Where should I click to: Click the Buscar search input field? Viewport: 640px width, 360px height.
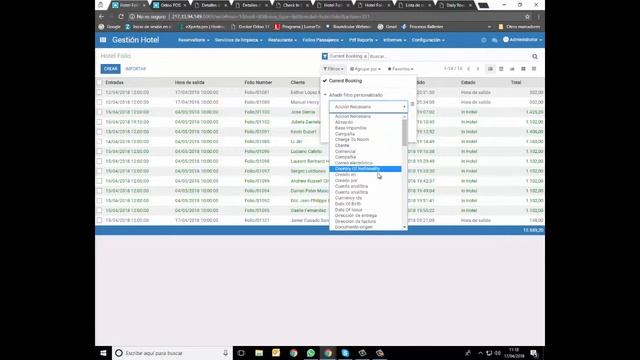449,56
